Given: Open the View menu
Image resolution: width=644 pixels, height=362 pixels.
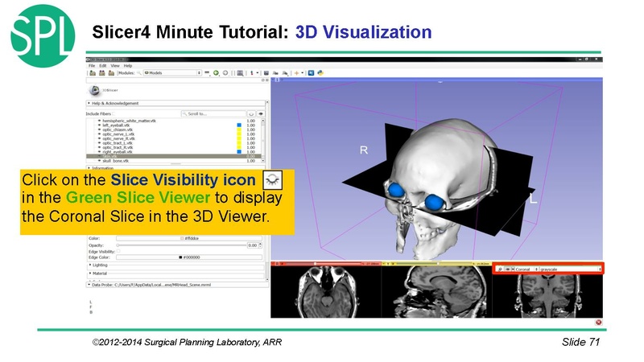Looking at the screenshot, I should coord(115,66).
